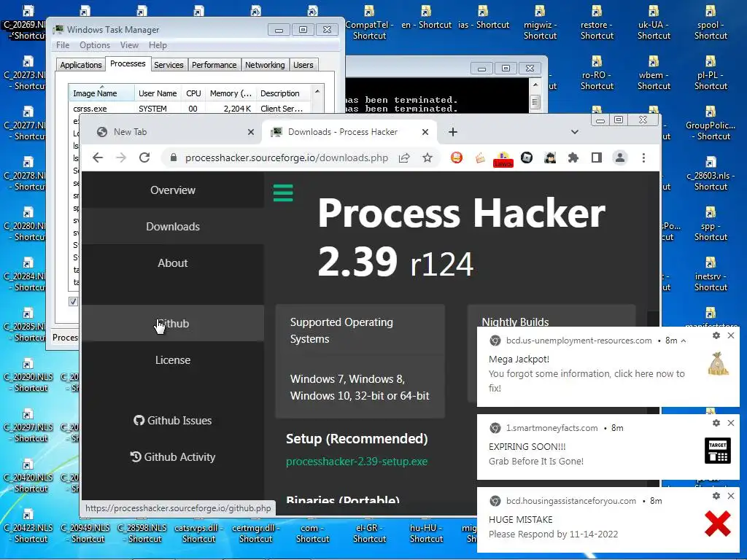
Task: Open the Github Activity link
Action: (172, 456)
